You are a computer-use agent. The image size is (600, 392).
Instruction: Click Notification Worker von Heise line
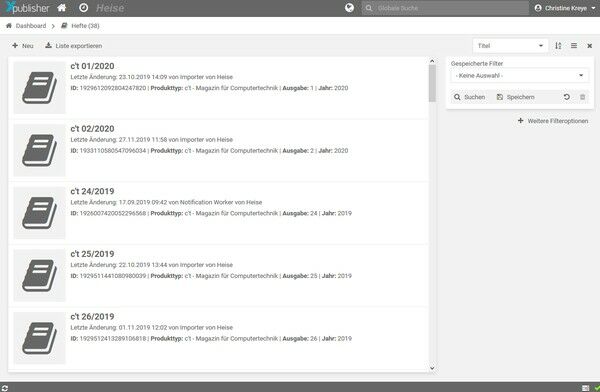pos(166,202)
